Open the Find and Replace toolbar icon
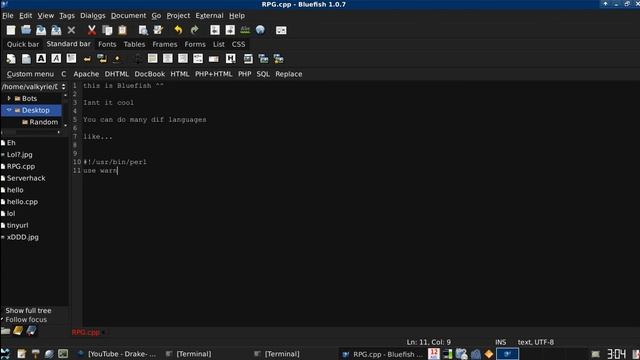 158,30
